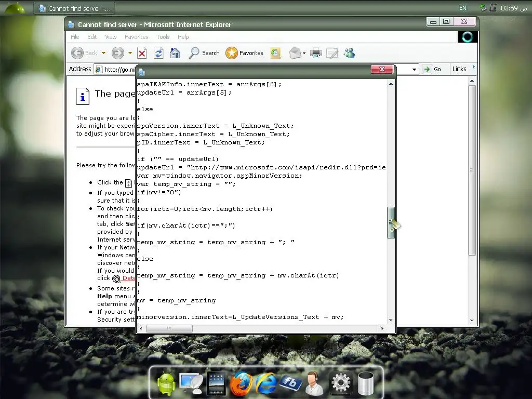This screenshot has height=399, width=532.
Task: Click the 'updateUrl = arrArgs[5];' code line
Action: pos(184,92)
